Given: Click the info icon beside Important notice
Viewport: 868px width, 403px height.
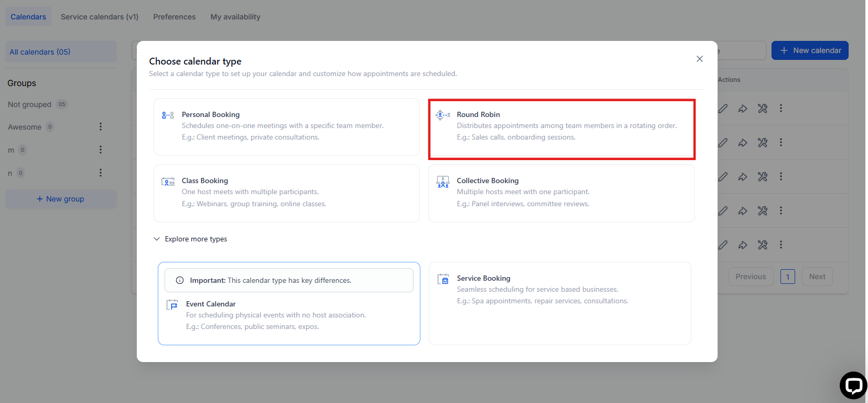Looking at the screenshot, I should (180, 280).
